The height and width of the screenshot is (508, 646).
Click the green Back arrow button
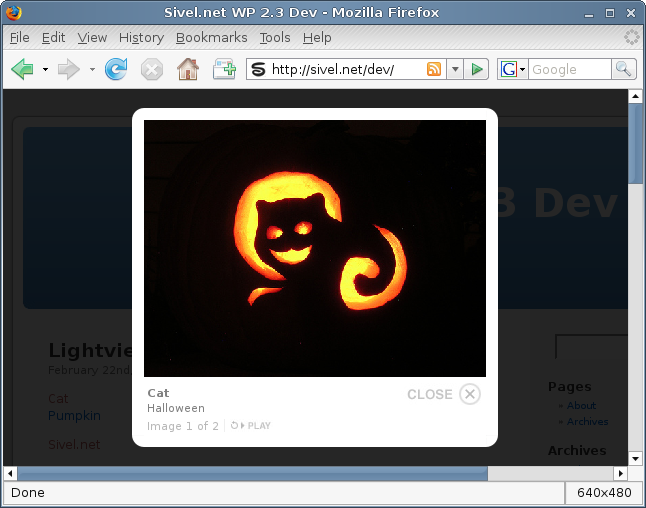22,69
